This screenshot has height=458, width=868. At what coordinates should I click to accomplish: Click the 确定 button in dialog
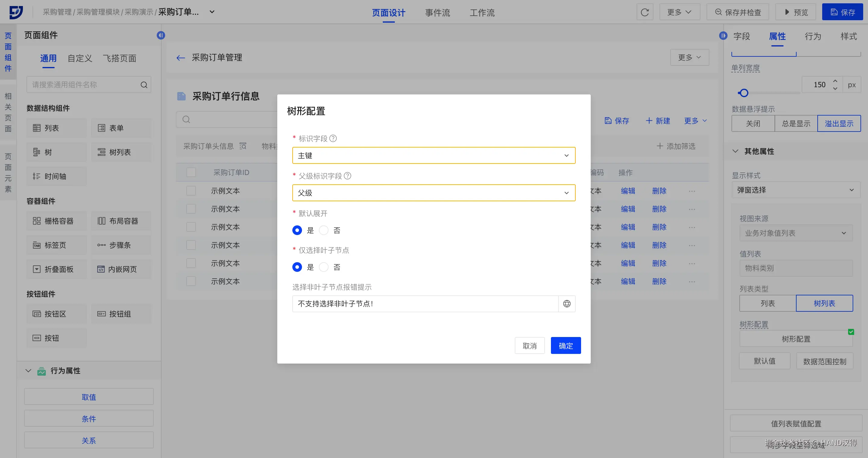pyautogui.click(x=565, y=346)
